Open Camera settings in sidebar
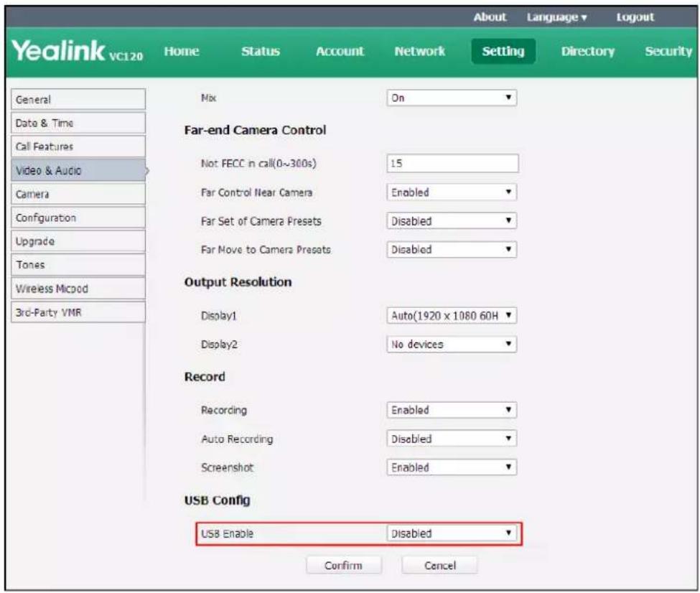This screenshot has height=593, width=700. (x=78, y=194)
